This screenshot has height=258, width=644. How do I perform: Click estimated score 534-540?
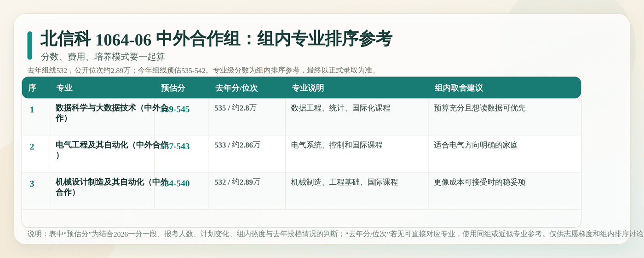pos(175,184)
